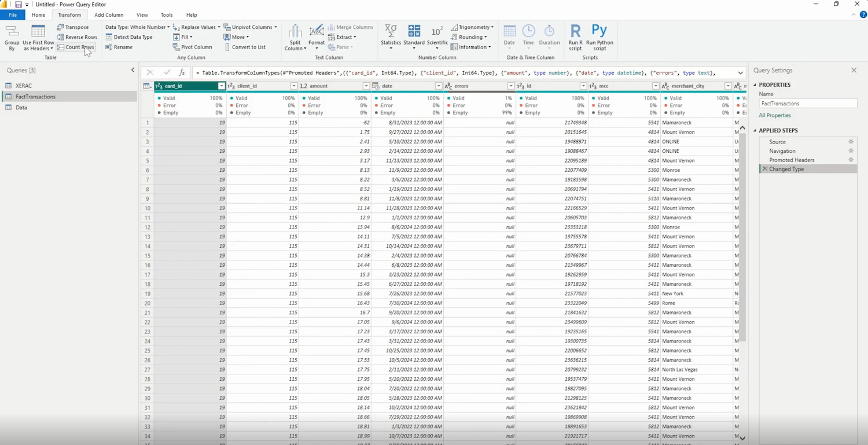Open the Move dropdown
Image resolution: width=868 pixels, height=445 pixels.
(x=236, y=37)
